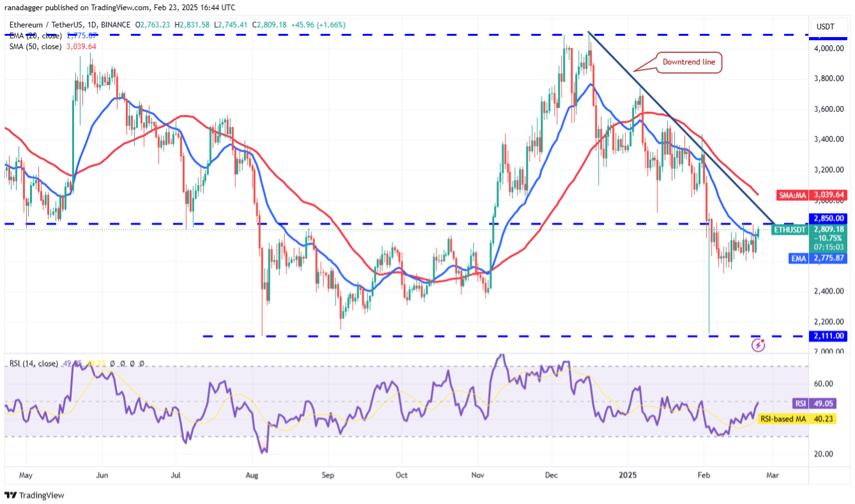Select the Dec label on time axis
The width and height of the screenshot is (855, 504).
pos(551,476)
